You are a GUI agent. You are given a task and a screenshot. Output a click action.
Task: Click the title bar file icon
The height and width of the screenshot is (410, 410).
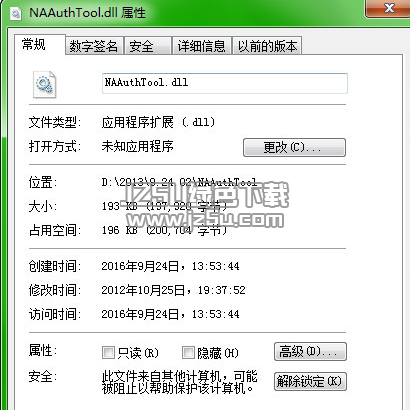tap(15, 14)
